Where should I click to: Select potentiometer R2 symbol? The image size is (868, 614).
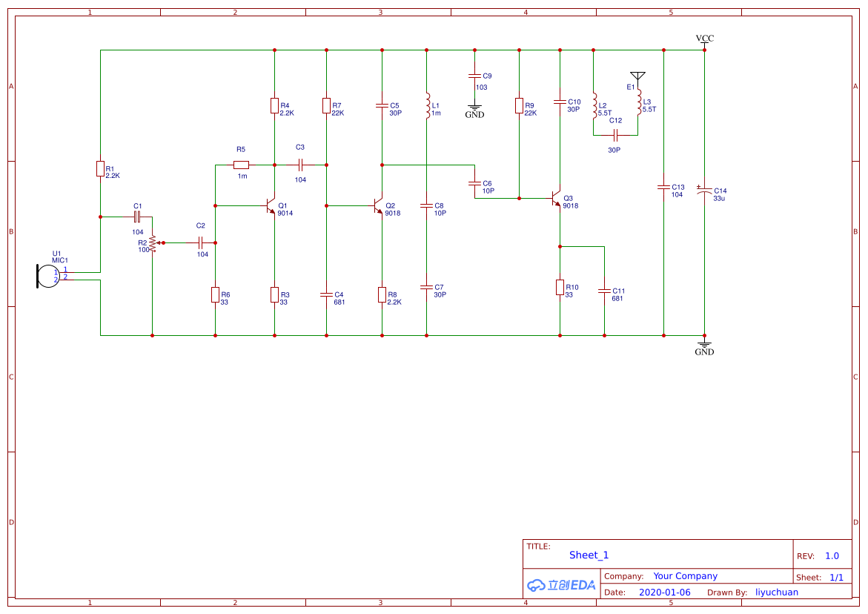(153, 242)
